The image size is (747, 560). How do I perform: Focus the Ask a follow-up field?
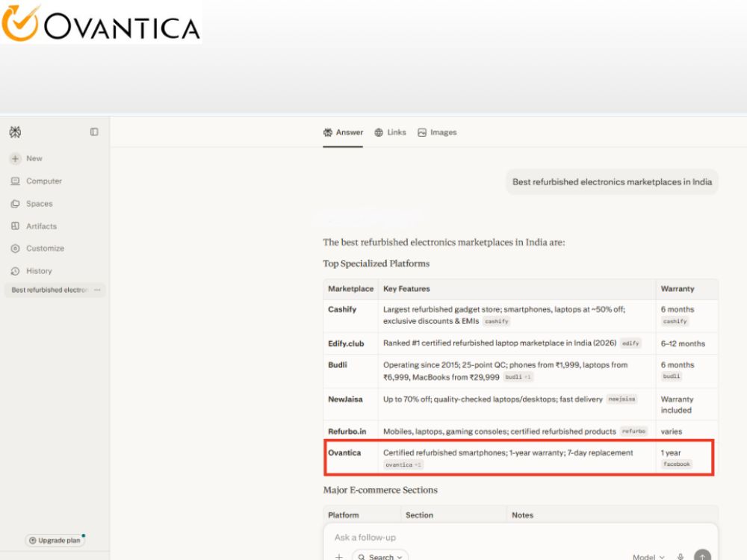520,538
